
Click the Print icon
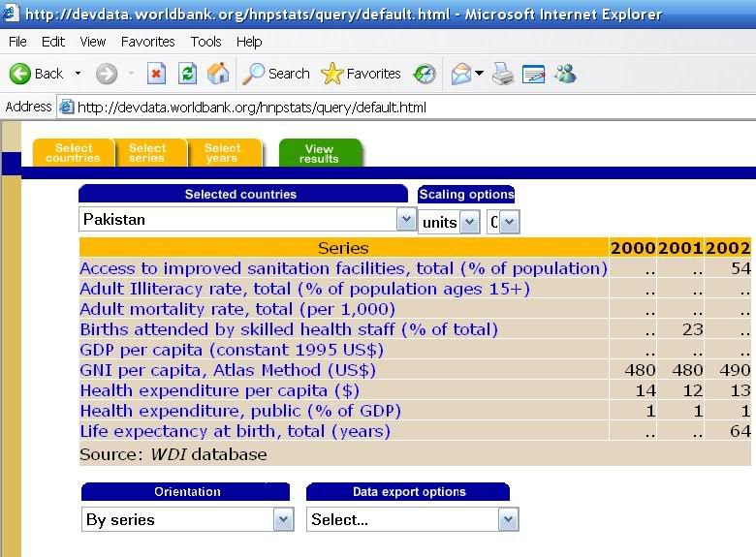click(503, 74)
